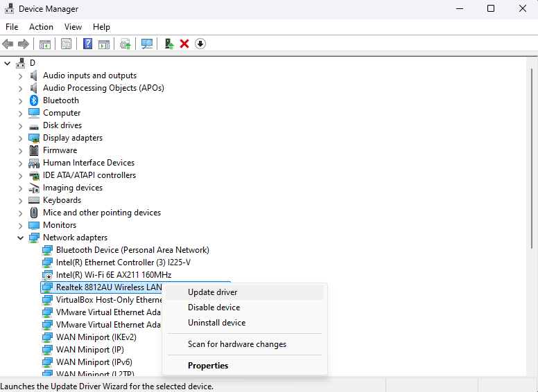Choose Update driver from context menu
This screenshot has width=538, height=392.
(x=244, y=292)
